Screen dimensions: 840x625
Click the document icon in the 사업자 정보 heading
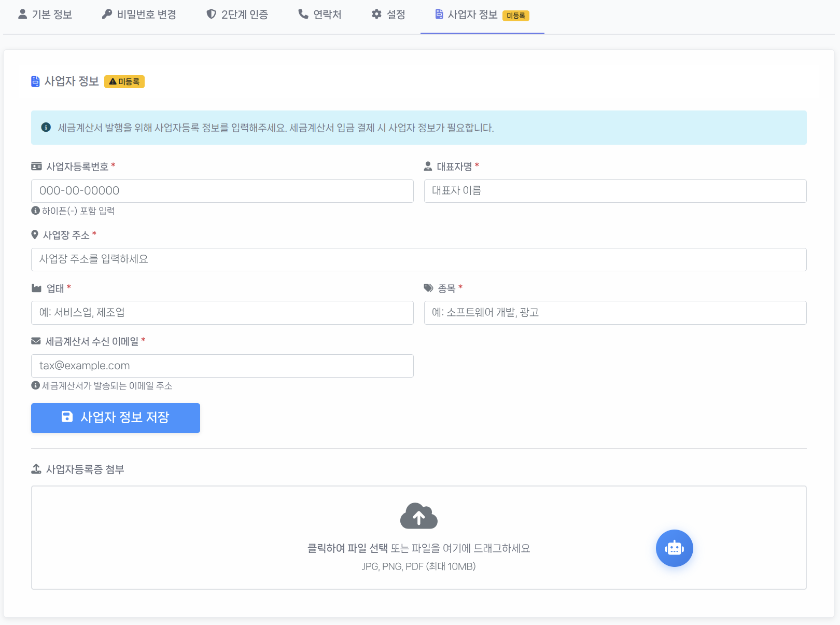pyautogui.click(x=34, y=81)
